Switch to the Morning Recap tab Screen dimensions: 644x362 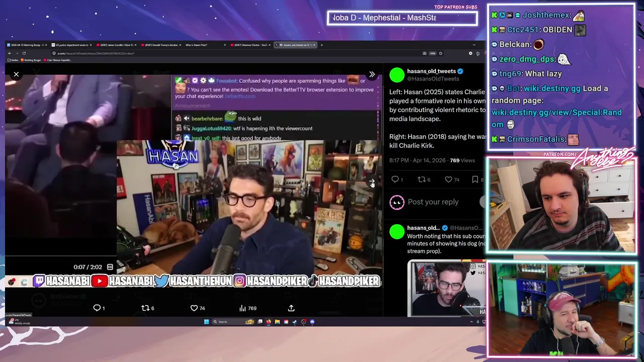[x=27, y=45]
